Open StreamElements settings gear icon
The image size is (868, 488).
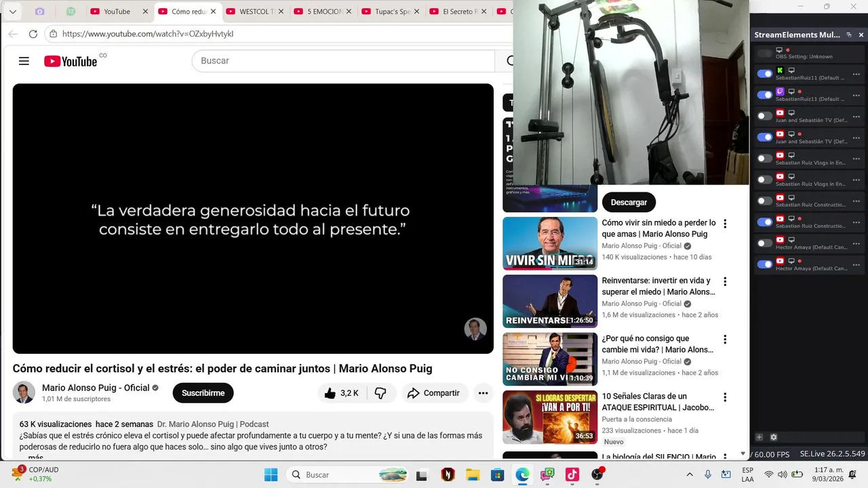[x=774, y=437]
